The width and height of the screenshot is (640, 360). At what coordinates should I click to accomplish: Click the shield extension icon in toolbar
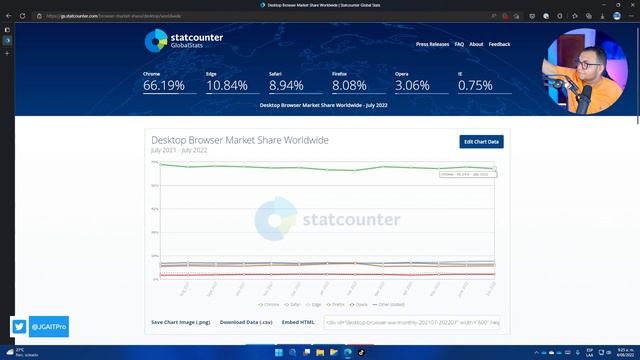pos(532,16)
